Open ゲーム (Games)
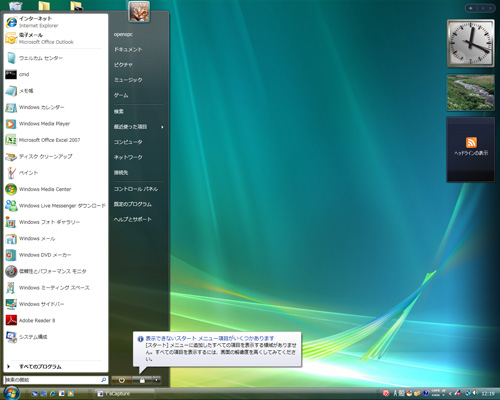This screenshot has height=400, width=500. click(x=138, y=95)
